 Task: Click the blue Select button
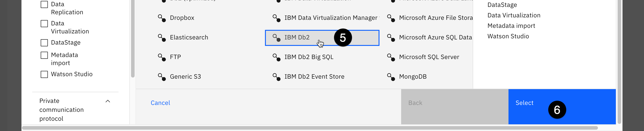(x=562, y=107)
